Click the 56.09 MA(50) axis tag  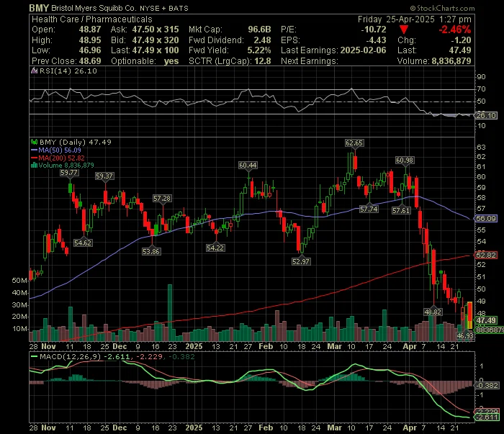click(x=486, y=219)
